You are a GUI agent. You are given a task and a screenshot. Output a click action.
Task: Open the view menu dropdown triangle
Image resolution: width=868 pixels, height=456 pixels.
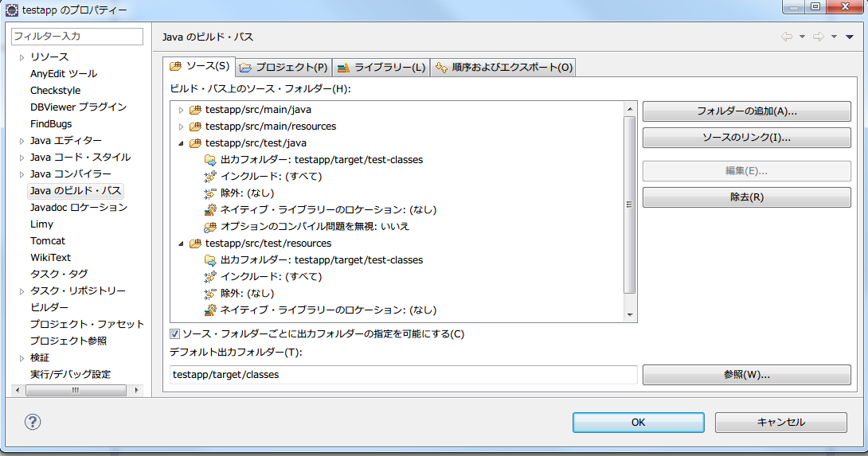(850, 37)
